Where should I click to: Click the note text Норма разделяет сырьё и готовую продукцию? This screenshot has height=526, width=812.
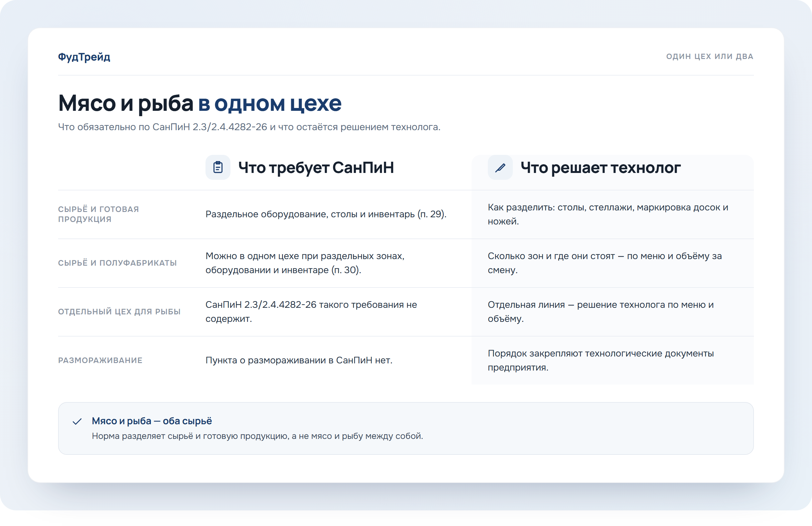pos(257,436)
